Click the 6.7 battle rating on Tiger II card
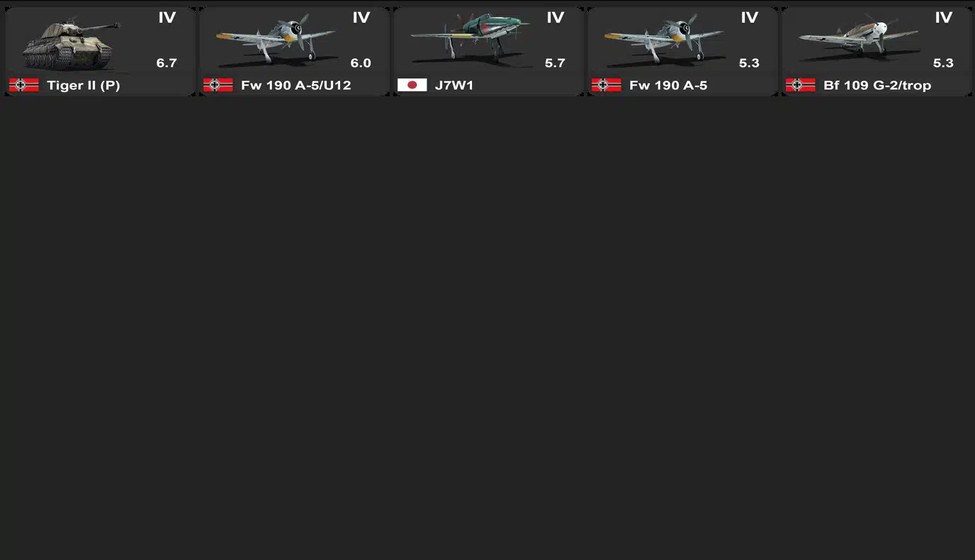Image resolution: width=975 pixels, height=560 pixels. coord(167,63)
